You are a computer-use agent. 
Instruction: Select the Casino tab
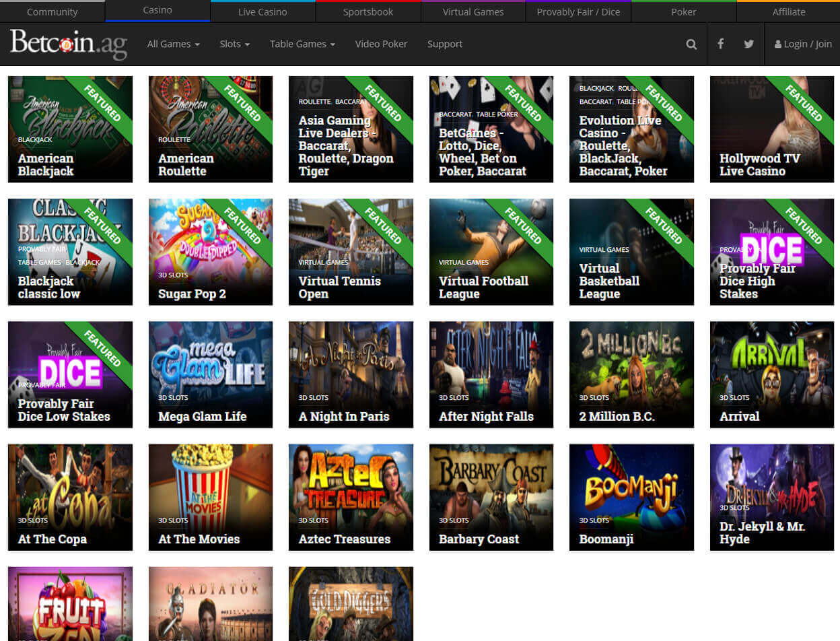[157, 11]
